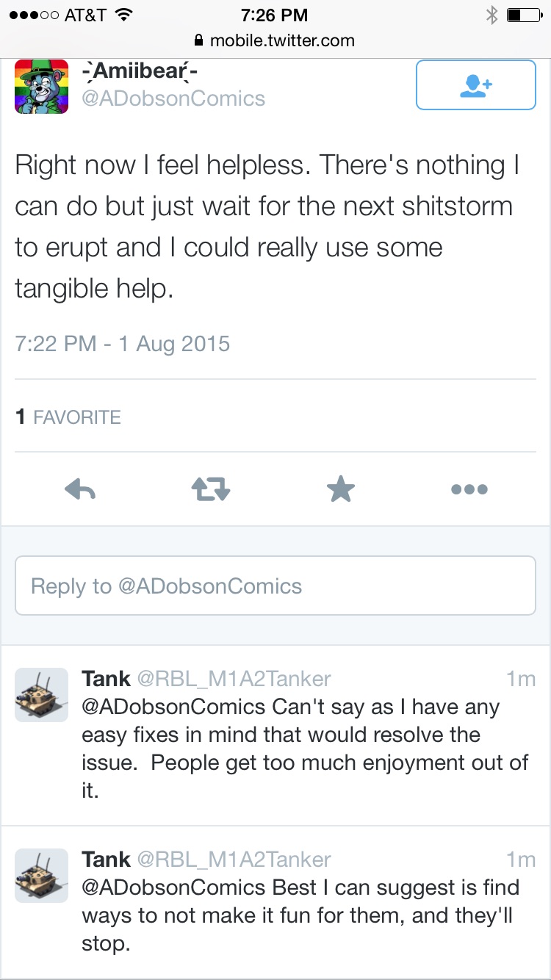
Task: Tap @ADobsonComics mention in first reply
Action: (x=173, y=707)
